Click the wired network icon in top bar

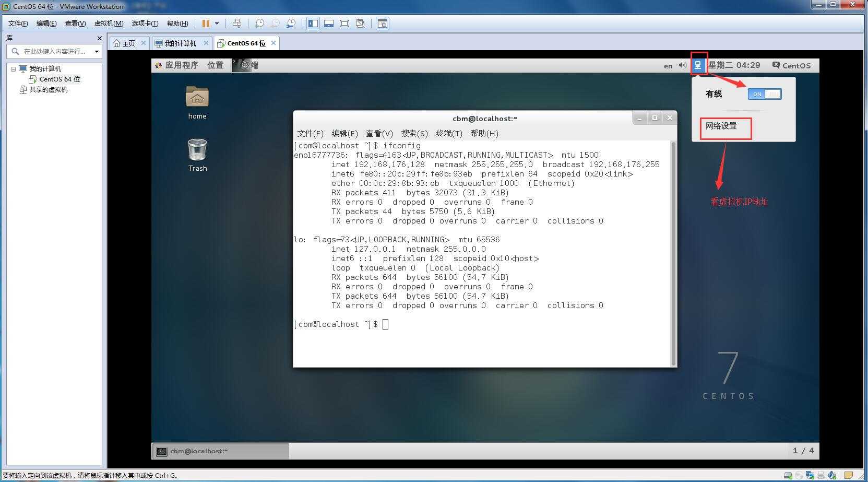[698, 65]
